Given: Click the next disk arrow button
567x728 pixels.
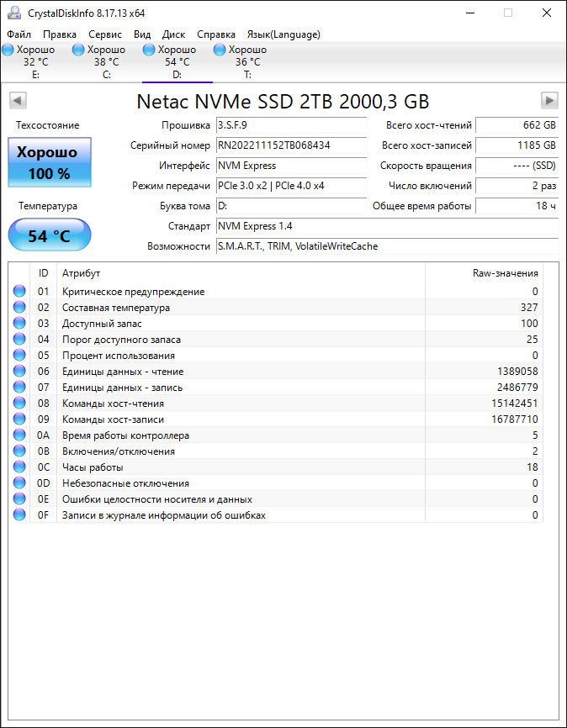Looking at the screenshot, I should tap(549, 101).
